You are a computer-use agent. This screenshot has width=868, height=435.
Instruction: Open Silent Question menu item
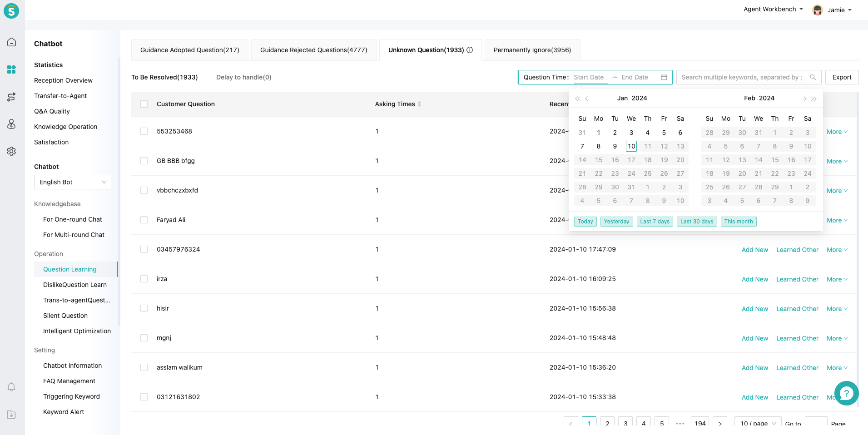(65, 316)
